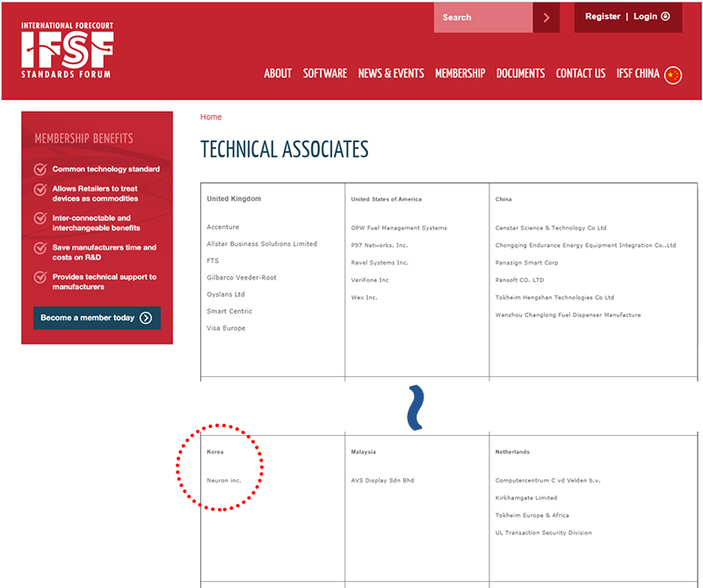Image resolution: width=703 pixels, height=588 pixels.
Task: Open the Software menu
Action: tap(324, 74)
